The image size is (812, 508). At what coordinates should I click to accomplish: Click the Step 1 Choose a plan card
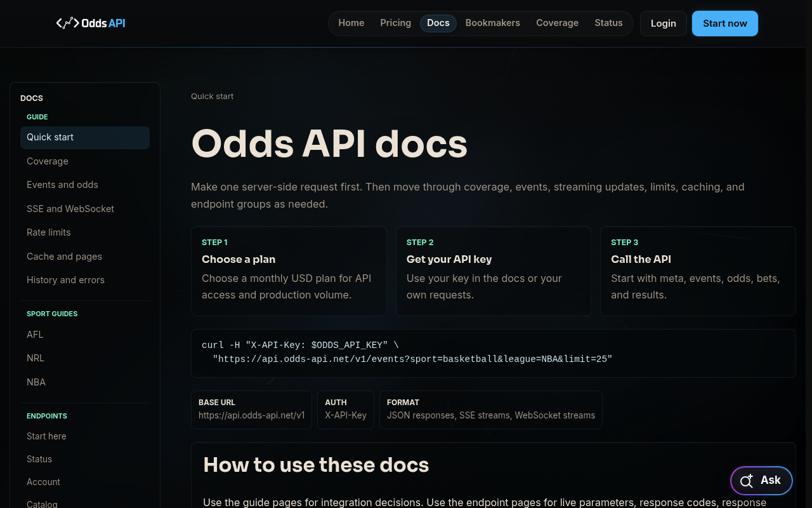coord(289,271)
